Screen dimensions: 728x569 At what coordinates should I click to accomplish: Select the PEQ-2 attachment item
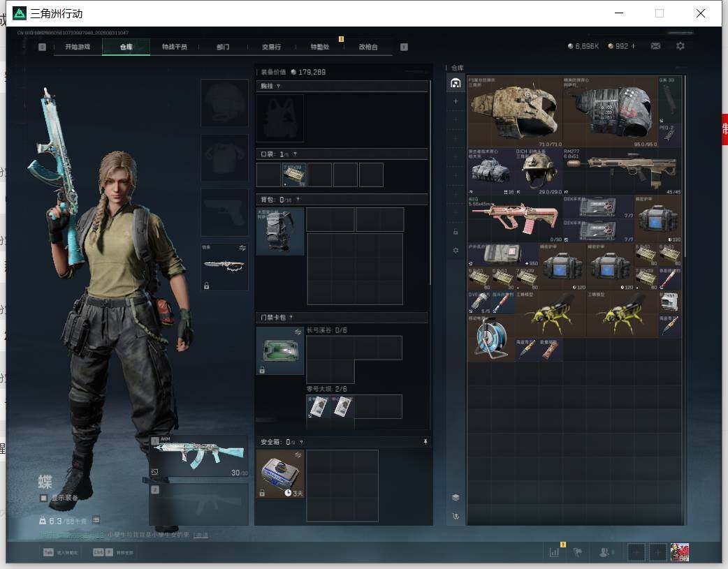pos(669,135)
